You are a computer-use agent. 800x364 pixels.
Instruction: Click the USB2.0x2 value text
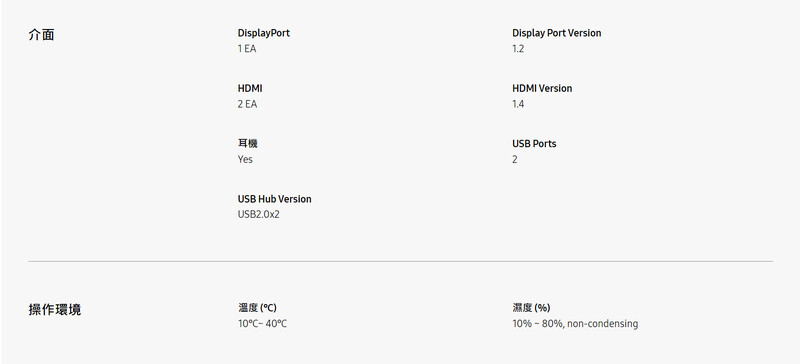pos(259,214)
